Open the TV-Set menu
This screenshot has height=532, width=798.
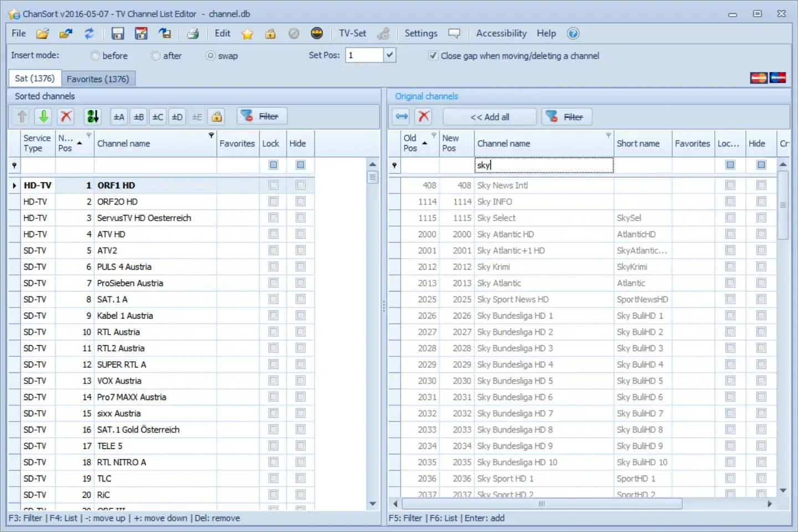coord(352,33)
